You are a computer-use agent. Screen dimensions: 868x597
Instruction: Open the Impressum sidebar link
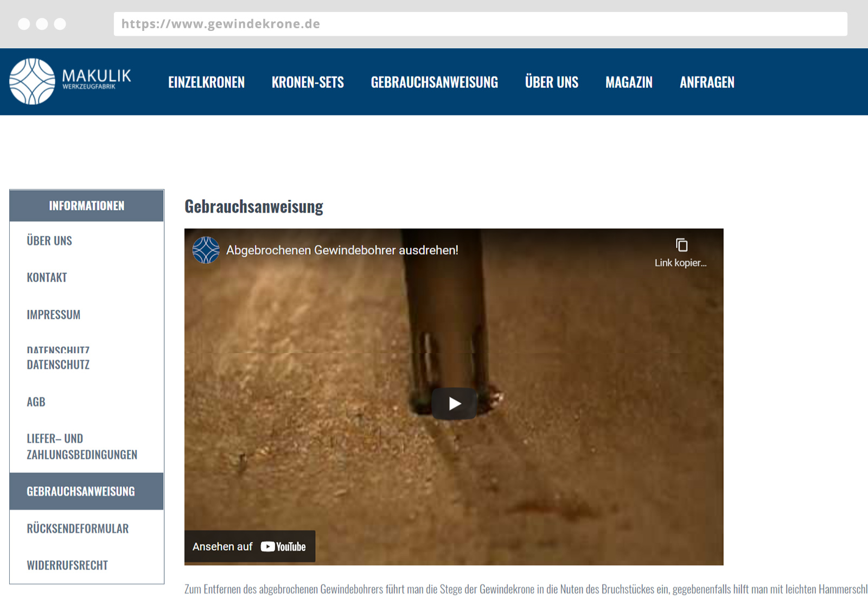pos(54,315)
